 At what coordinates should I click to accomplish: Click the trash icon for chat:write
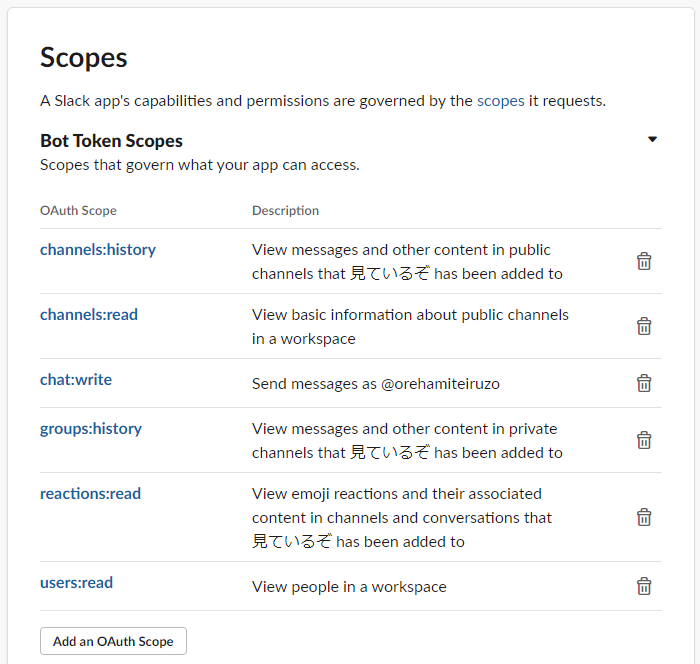click(x=644, y=383)
